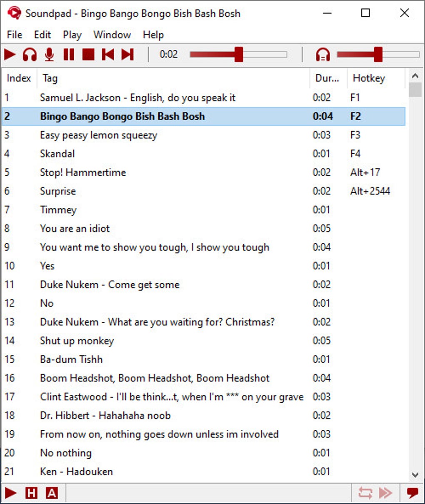Click the playback position slider handle
425x504 pixels.
(239, 55)
